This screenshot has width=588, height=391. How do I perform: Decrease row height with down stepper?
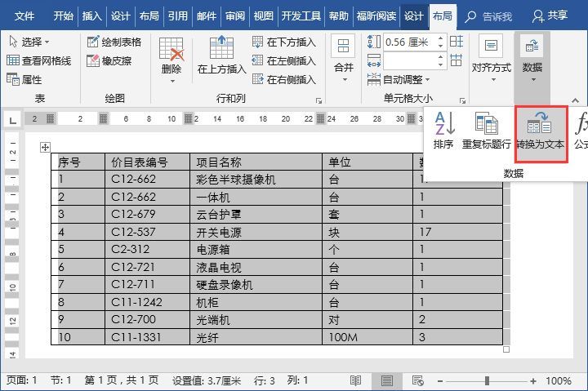coord(441,46)
